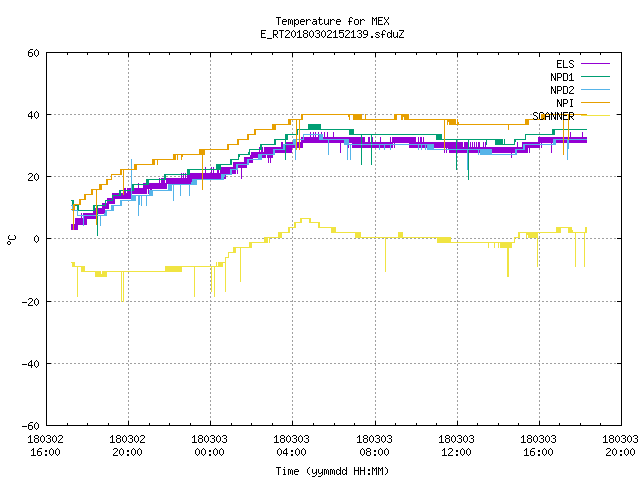Select the NPI legend label
Screen dimensions: 640x480
pos(565,103)
